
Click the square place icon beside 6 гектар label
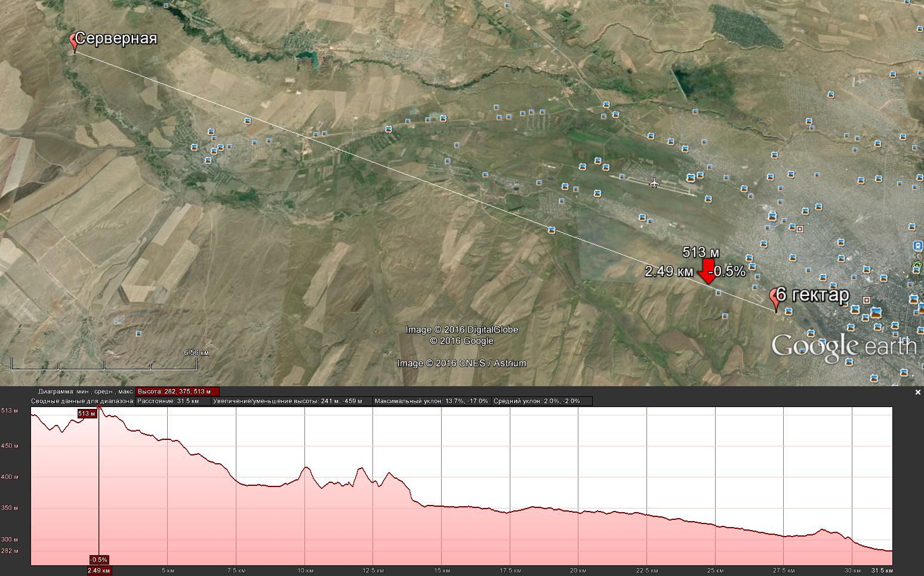click(x=867, y=300)
